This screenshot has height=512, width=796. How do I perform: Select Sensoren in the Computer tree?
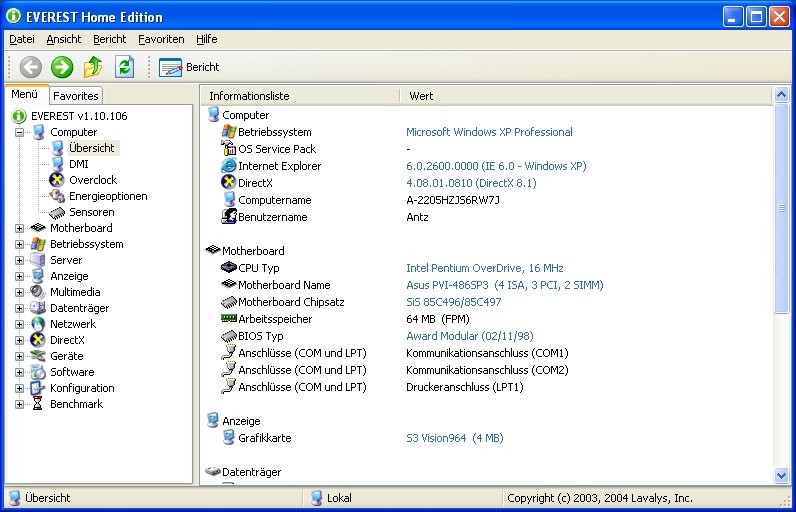tap(91, 212)
